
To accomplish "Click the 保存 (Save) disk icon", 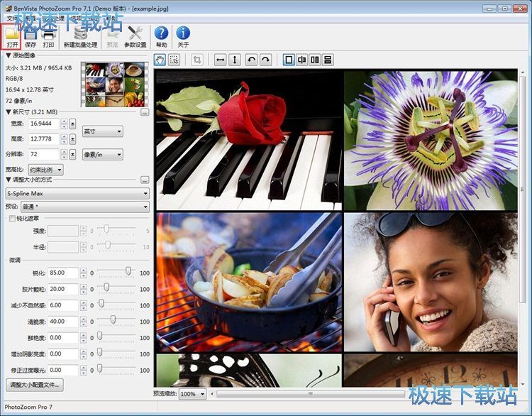I will click(x=31, y=35).
